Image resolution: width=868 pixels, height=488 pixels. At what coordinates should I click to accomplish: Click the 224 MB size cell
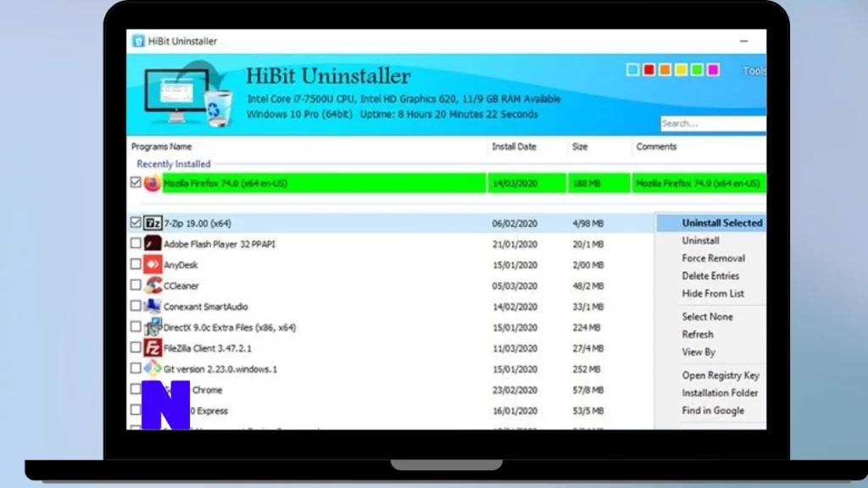[587, 328]
